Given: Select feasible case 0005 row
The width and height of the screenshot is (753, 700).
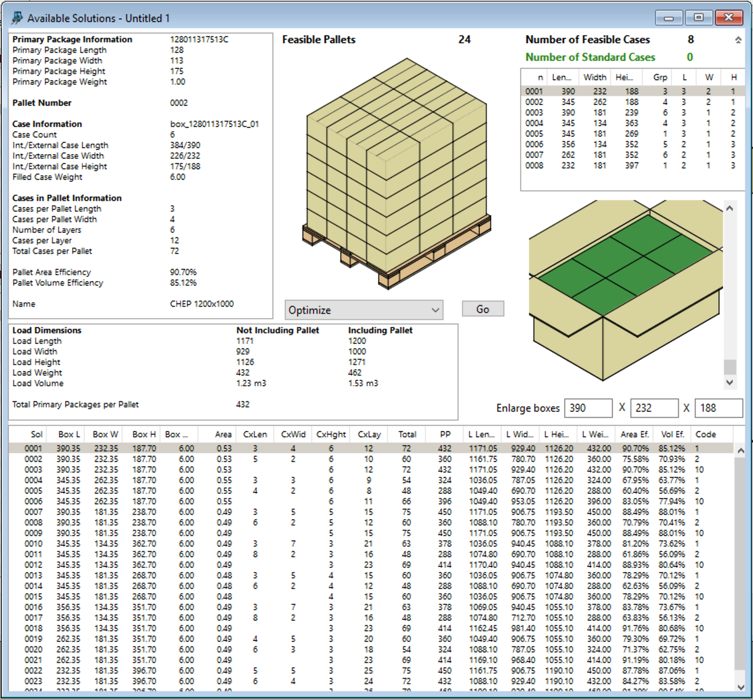Looking at the screenshot, I should pyautogui.click(x=633, y=134).
